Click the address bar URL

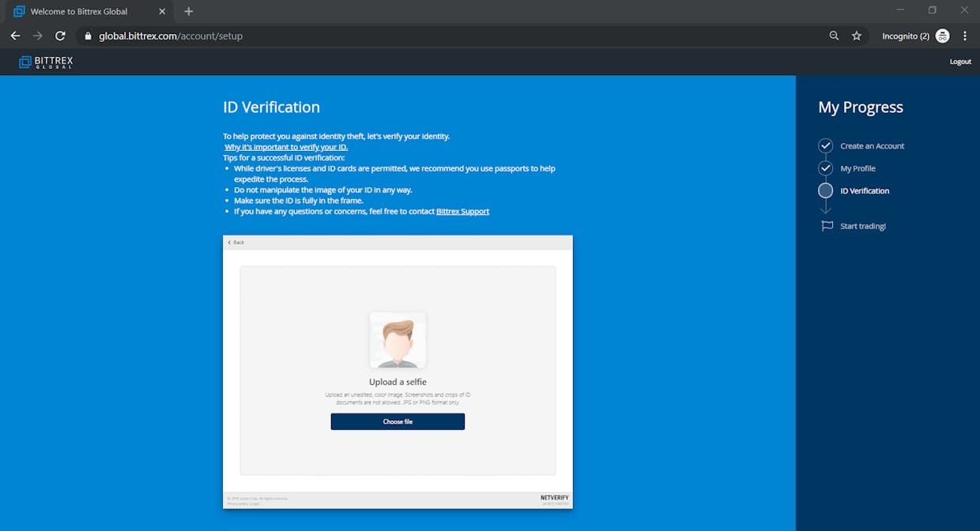(x=171, y=36)
